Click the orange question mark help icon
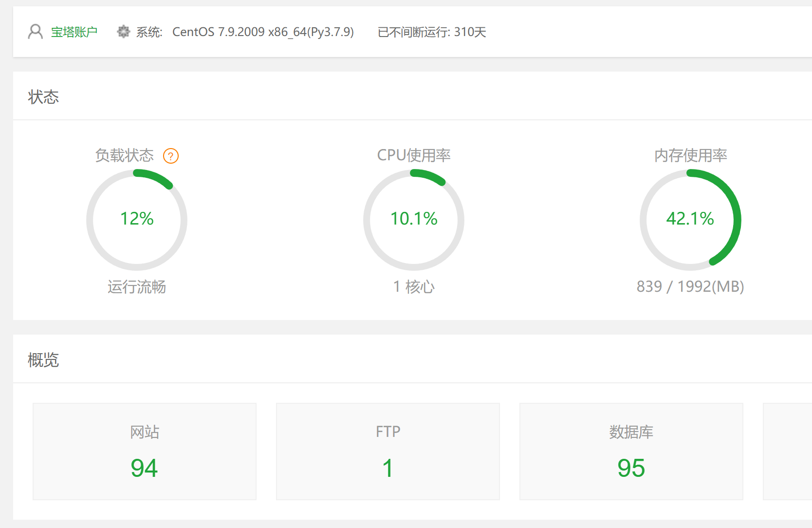Screen dimensions: 812x528 (x=170, y=156)
